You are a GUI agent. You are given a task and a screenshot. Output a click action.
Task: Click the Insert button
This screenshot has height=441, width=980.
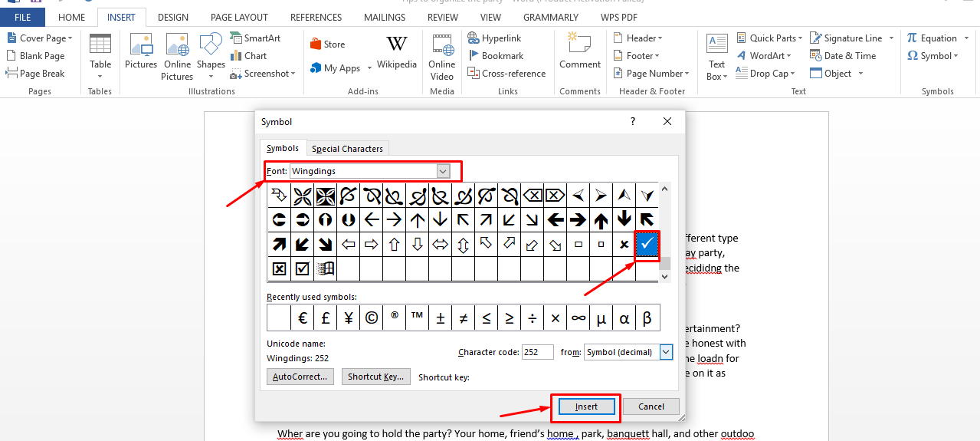tap(586, 406)
